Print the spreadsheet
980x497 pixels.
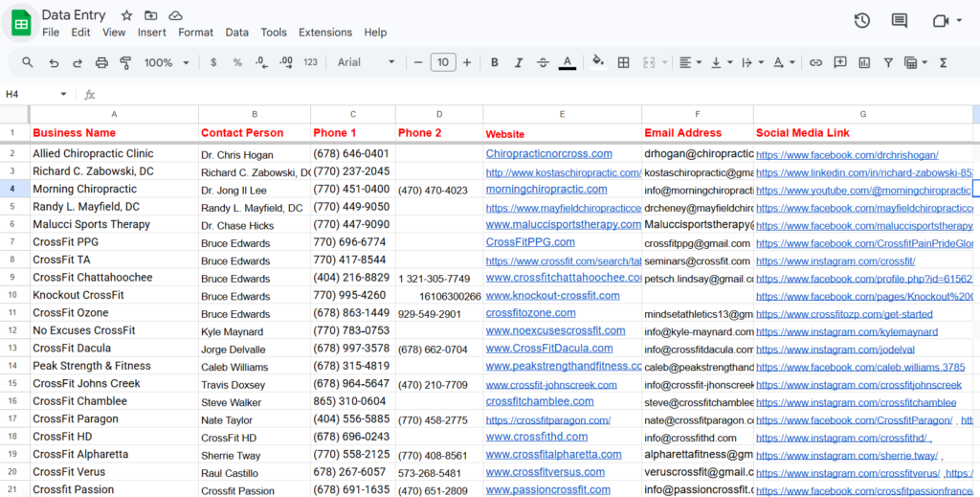[101, 62]
